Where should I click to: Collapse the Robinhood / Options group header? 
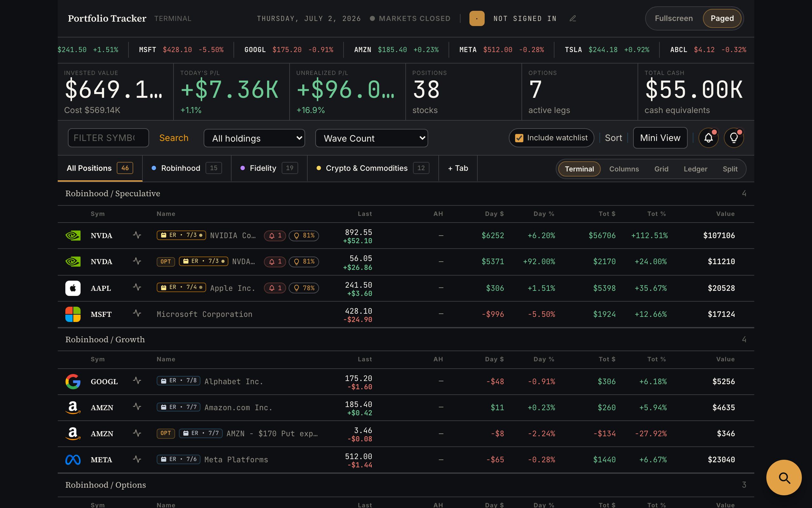406,485
